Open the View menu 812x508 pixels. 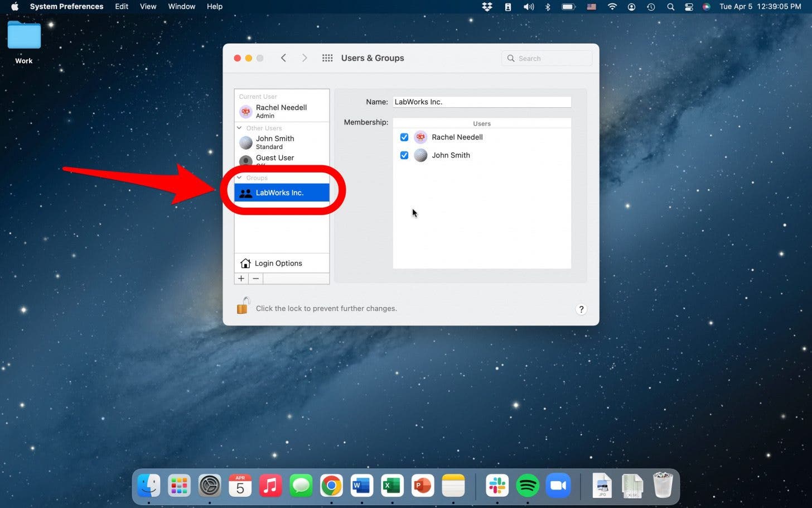coord(148,6)
